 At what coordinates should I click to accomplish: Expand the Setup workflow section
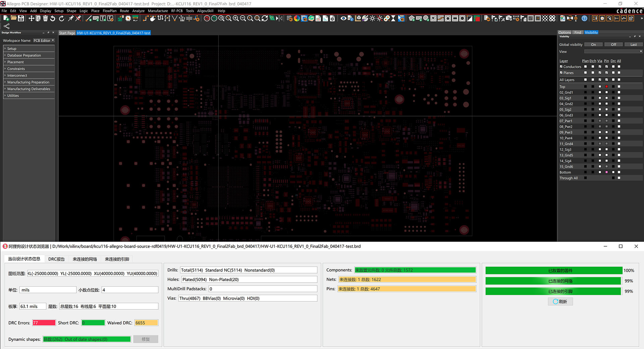pos(29,49)
